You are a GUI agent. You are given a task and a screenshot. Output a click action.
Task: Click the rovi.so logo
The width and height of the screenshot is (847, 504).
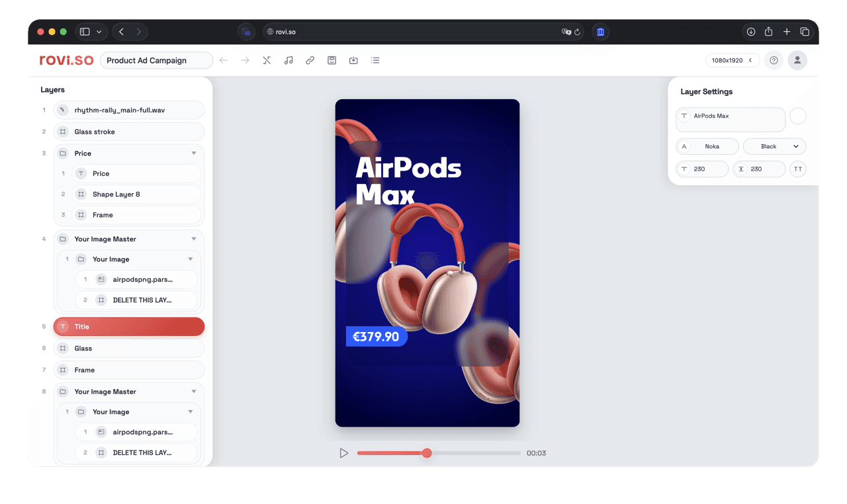66,60
